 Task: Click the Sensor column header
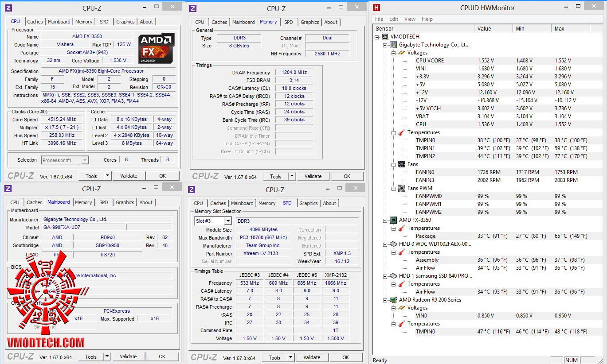(x=424, y=28)
